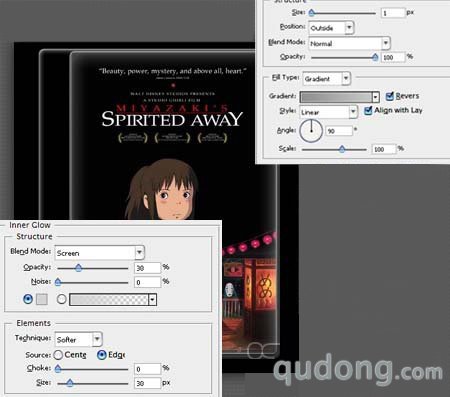
Task: Expand the Fill Type Gradient dropdown
Action: coord(326,79)
